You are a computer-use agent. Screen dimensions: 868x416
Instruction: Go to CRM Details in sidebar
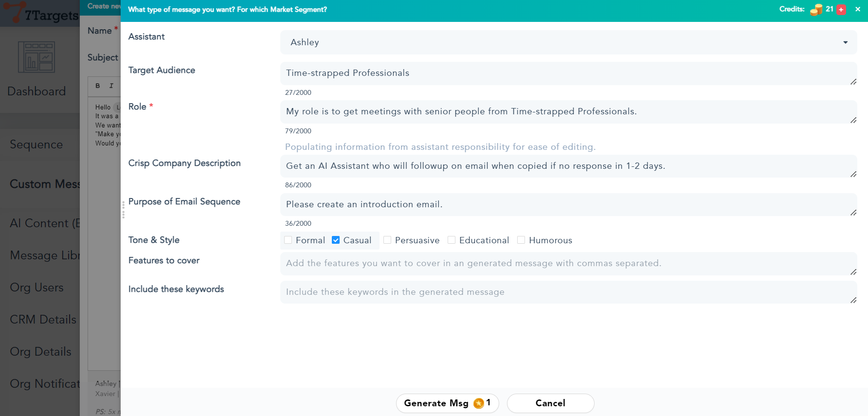43,320
